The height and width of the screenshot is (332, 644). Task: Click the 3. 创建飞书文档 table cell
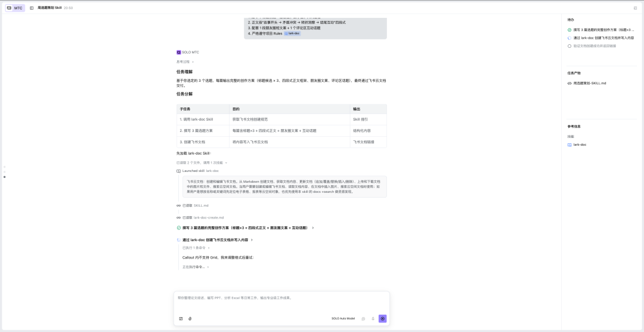pyautogui.click(x=203, y=142)
